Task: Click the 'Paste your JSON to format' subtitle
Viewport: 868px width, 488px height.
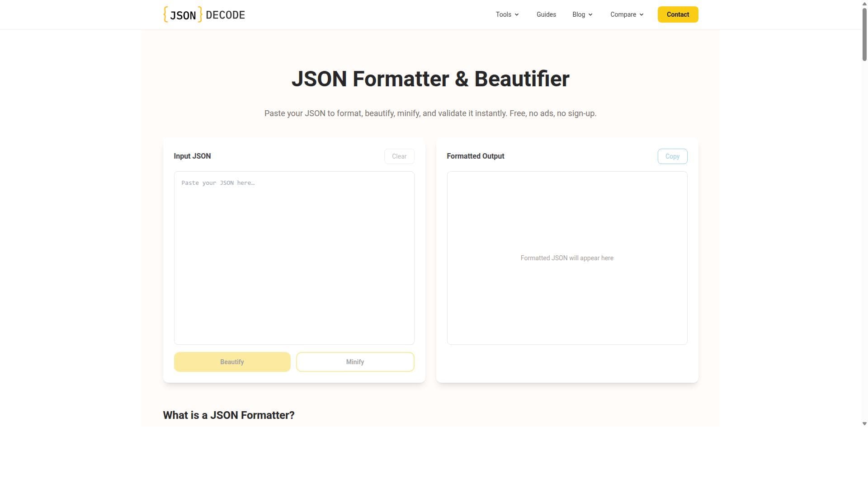Action: tap(430, 113)
